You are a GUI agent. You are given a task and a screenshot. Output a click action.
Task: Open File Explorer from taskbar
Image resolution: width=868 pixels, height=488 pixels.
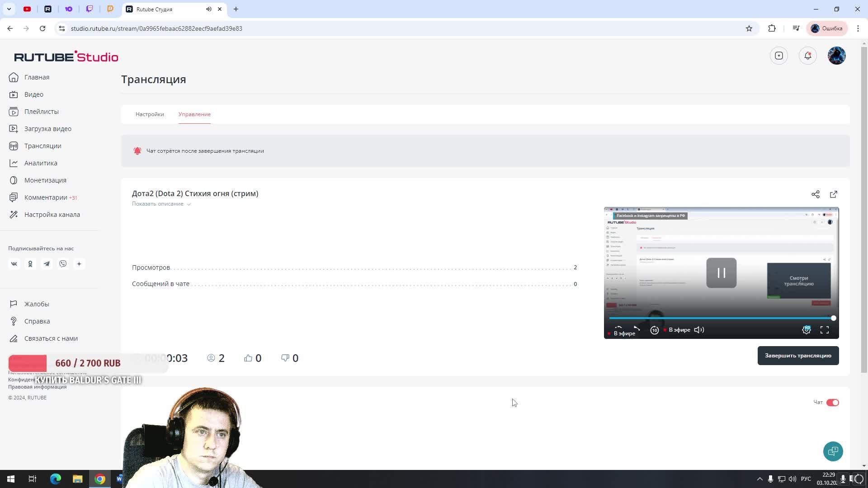coord(78,479)
